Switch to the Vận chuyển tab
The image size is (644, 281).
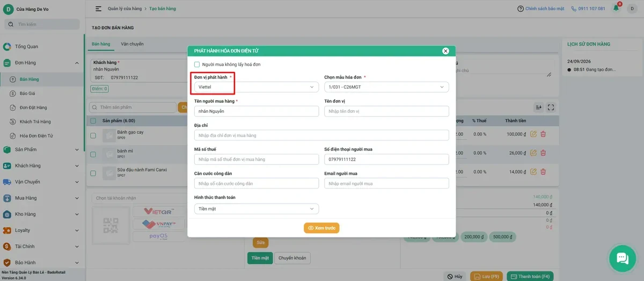[x=132, y=44]
